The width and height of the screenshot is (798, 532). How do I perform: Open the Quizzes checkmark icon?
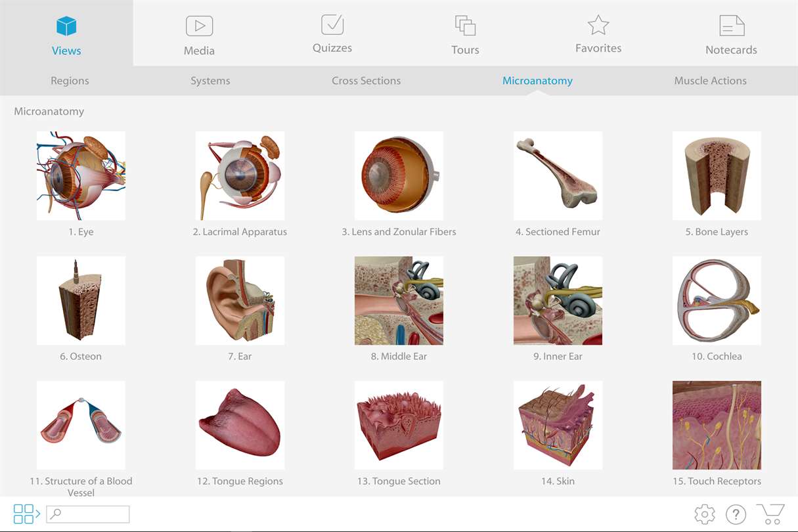[x=332, y=24]
